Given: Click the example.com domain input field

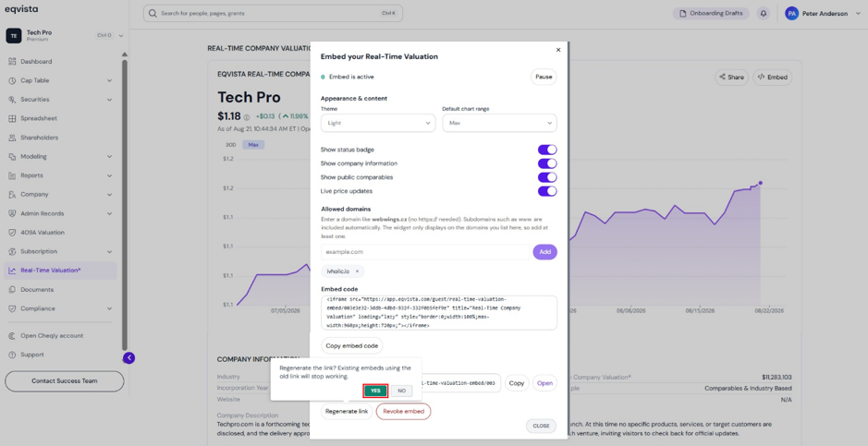Looking at the screenshot, I should pos(425,252).
